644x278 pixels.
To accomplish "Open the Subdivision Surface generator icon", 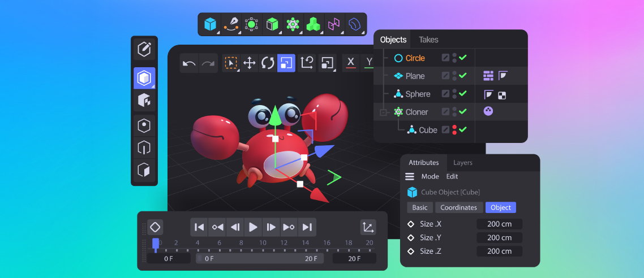I will click(x=251, y=24).
